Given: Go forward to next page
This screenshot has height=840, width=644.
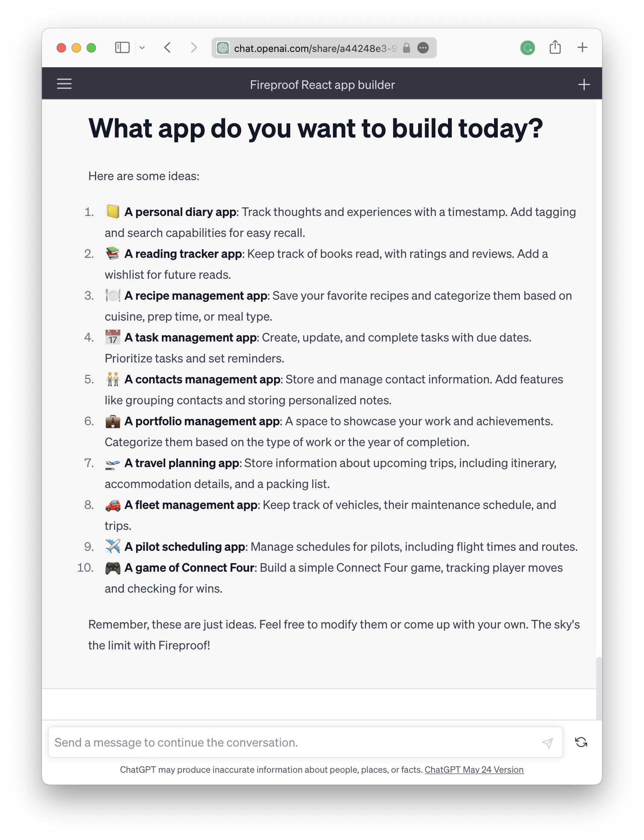Looking at the screenshot, I should click(194, 47).
